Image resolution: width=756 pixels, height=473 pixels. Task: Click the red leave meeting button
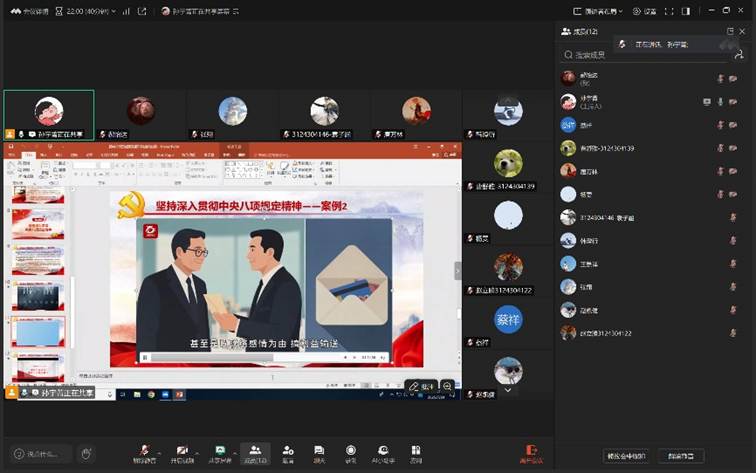pyautogui.click(x=531, y=453)
